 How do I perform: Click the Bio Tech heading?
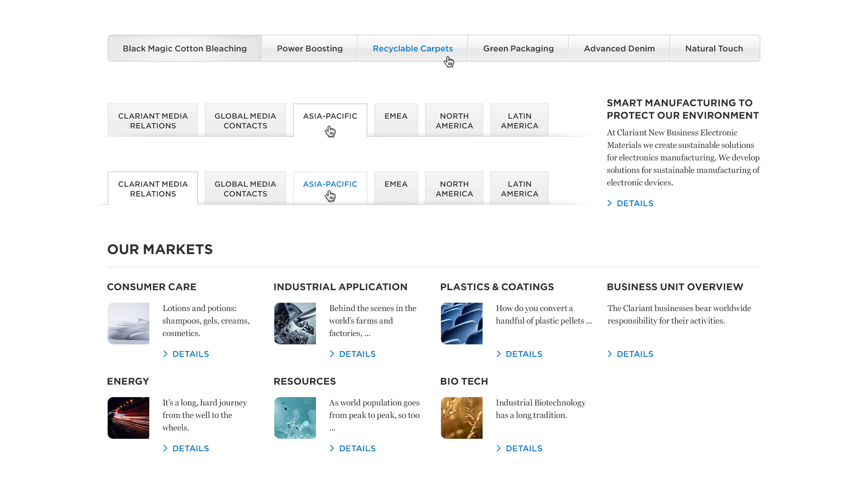464,382
